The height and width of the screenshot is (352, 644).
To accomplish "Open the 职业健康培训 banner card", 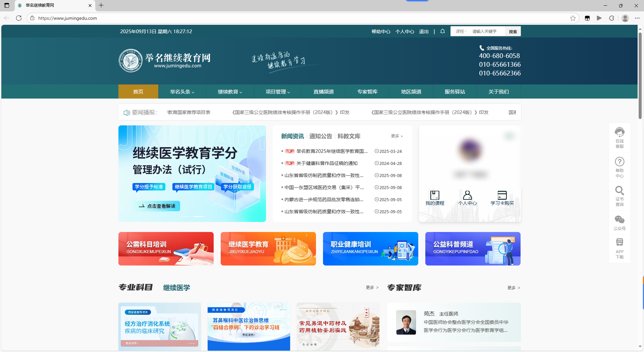I will (x=371, y=249).
